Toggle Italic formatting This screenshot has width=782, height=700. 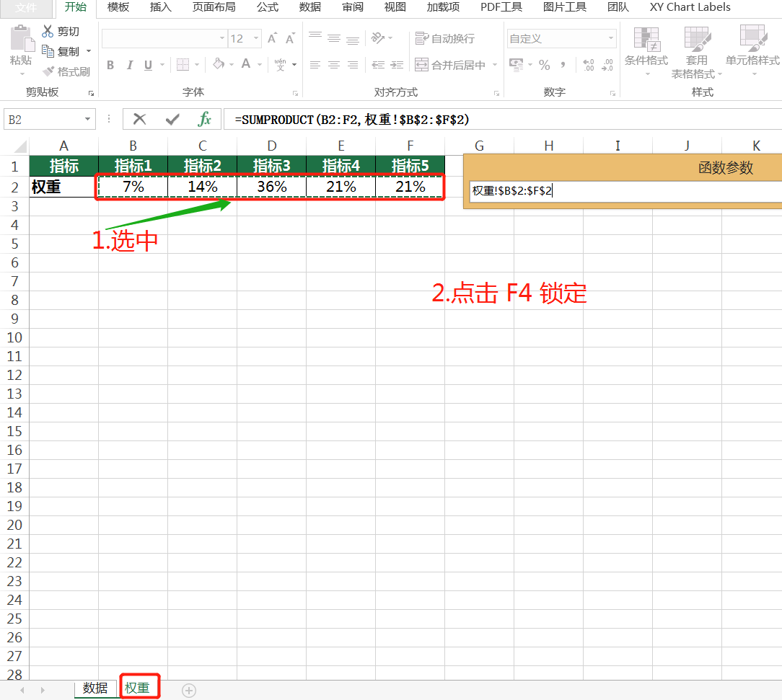130,65
